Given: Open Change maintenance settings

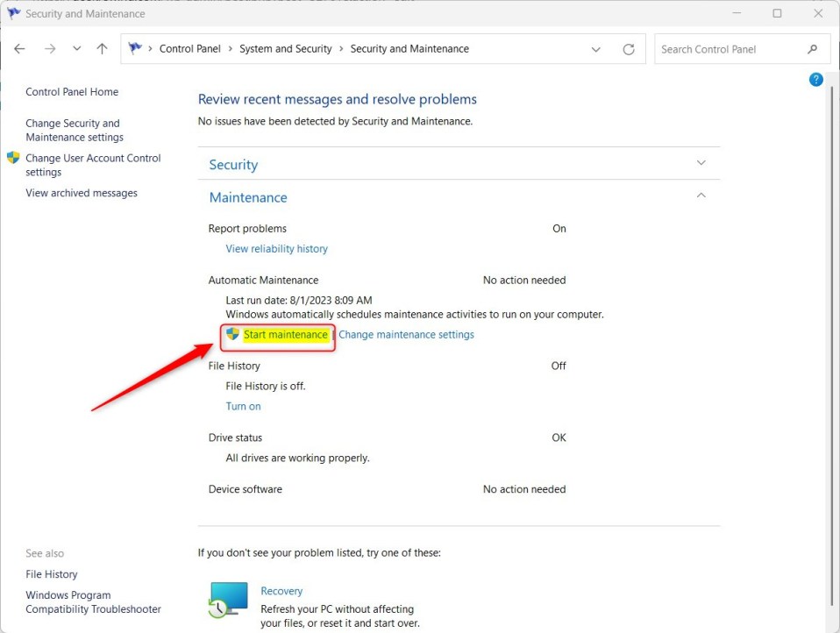Looking at the screenshot, I should pyautogui.click(x=406, y=334).
